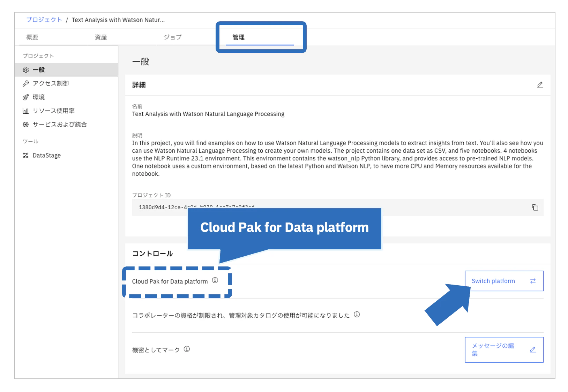Click メッセージの編集 button
Viewport: 568px width, 392px height.
click(504, 350)
